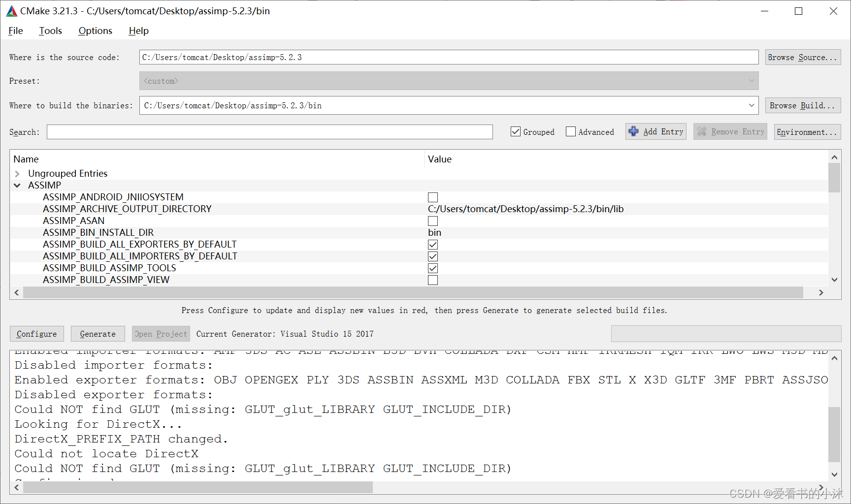Collapse the ASSIMP entry group
Screen dimensions: 851x504
point(17,185)
